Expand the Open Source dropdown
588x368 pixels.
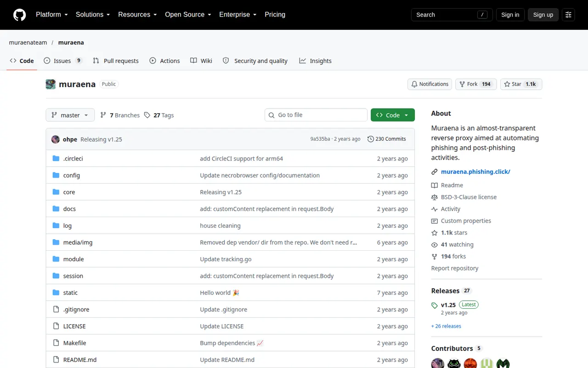point(188,15)
